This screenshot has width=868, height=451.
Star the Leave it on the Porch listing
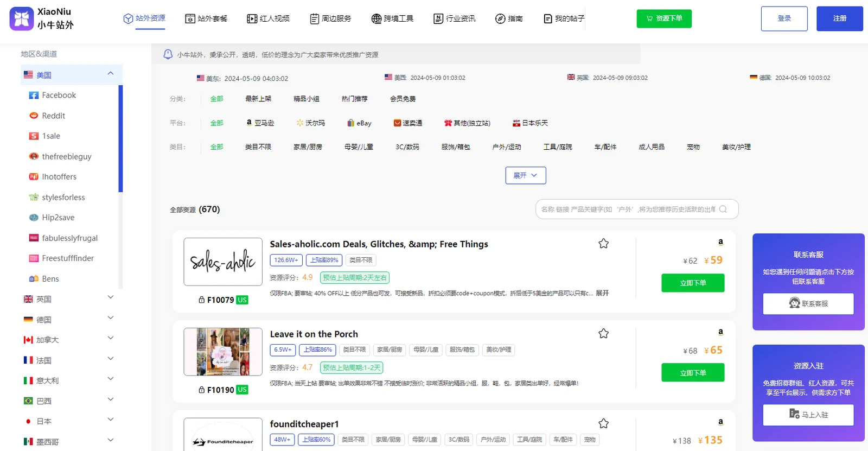(x=603, y=334)
